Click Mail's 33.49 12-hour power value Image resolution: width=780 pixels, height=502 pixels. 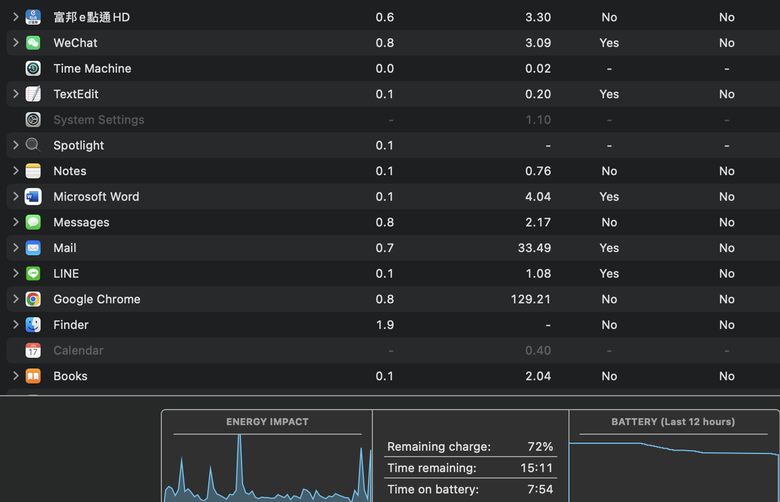[534, 248]
